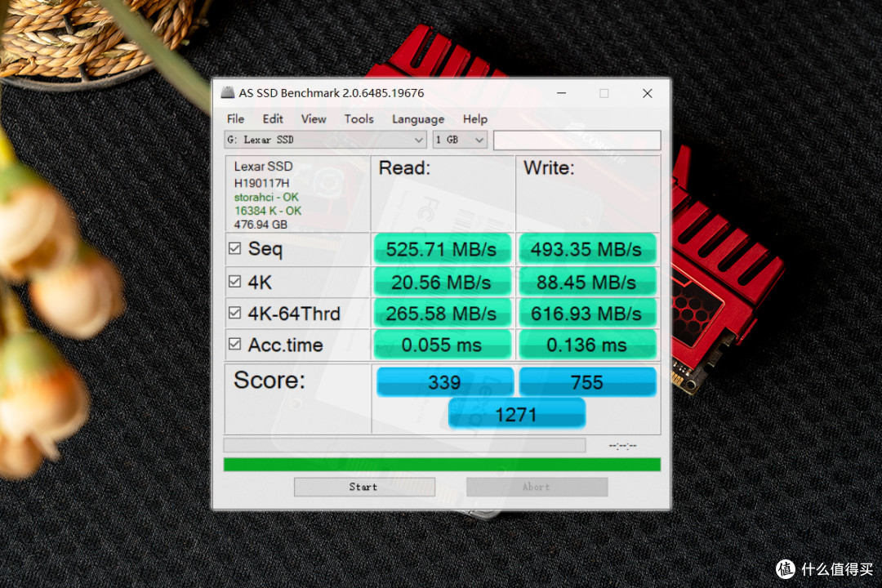
Task: Open the View menu
Action: coord(314,118)
